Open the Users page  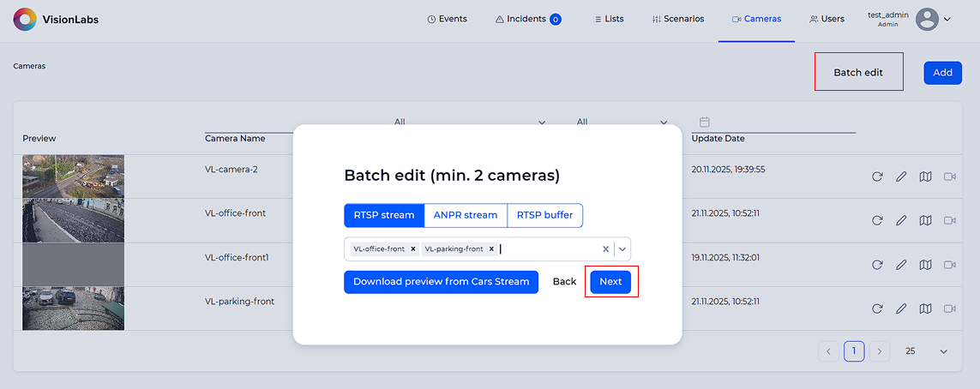[x=827, y=19]
